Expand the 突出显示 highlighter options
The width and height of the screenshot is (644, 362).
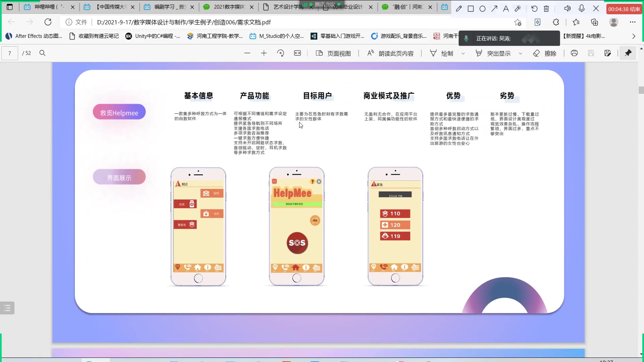pos(521,53)
